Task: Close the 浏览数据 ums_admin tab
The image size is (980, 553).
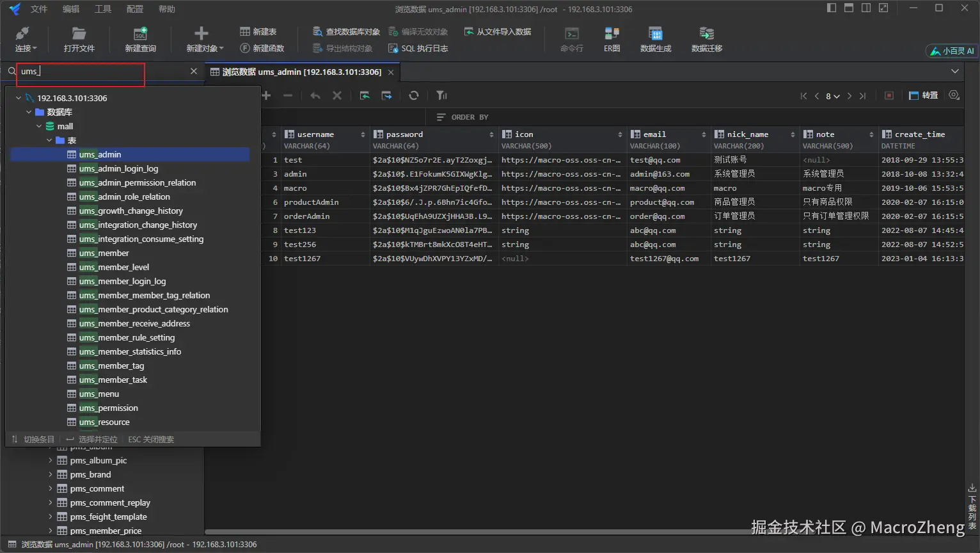Action: coord(391,72)
